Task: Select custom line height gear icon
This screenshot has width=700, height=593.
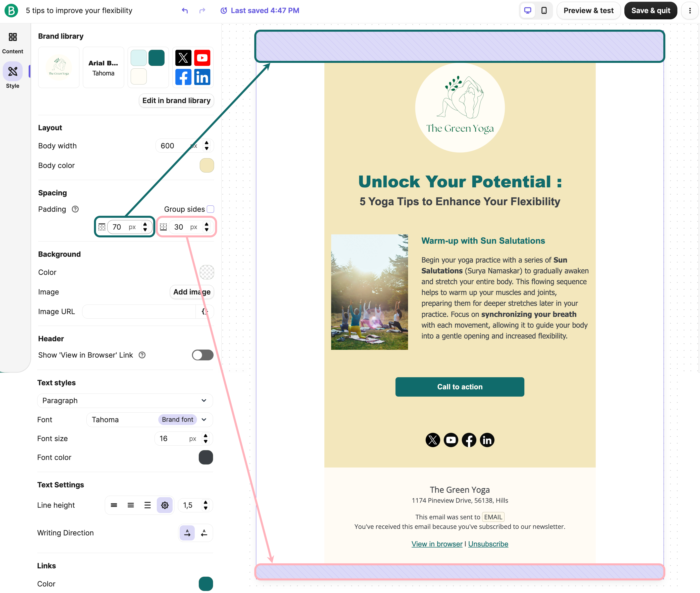Action: click(165, 505)
